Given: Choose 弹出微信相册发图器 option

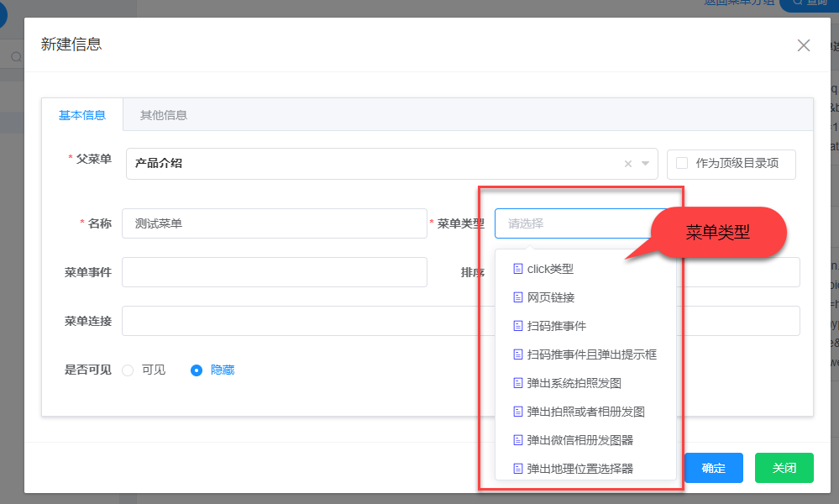Looking at the screenshot, I should pos(585,440).
